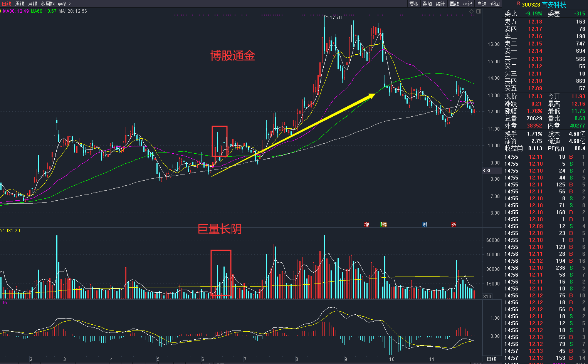
Task: Click the 返回 return button
Action: (x=495, y=4)
